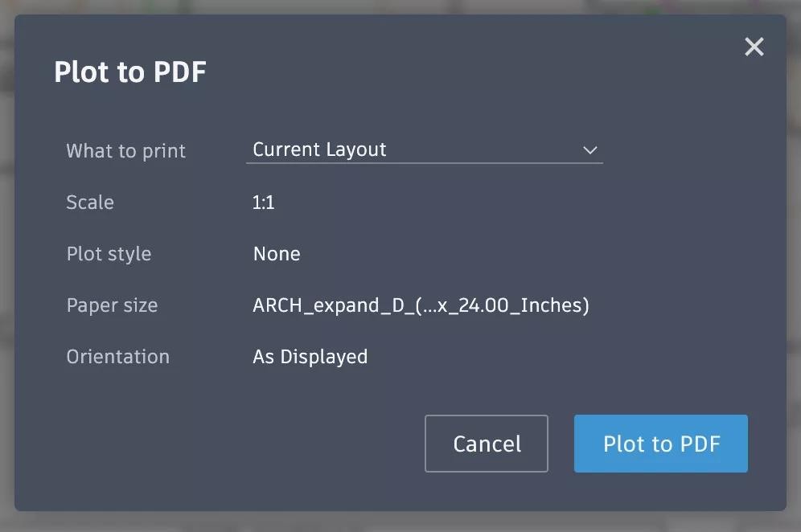Image resolution: width=801 pixels, height=532 pixels.
Task: Select the 1:1 scale value
Action: [264, 203]
